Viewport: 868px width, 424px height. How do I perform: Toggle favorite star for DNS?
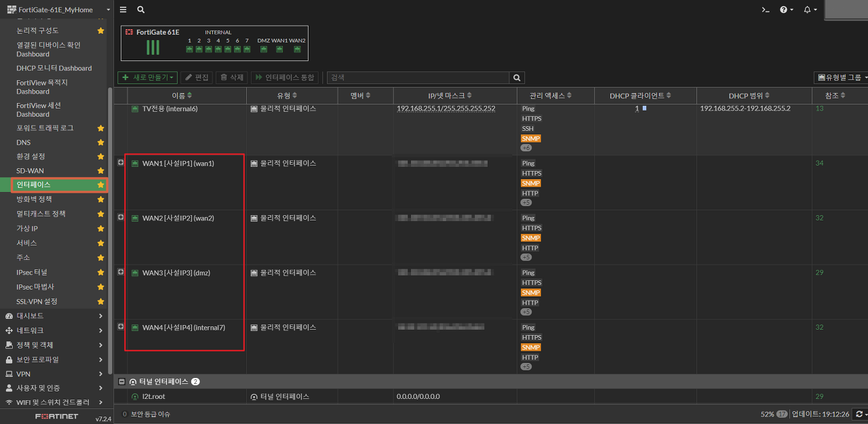click(x=100, y=142)
